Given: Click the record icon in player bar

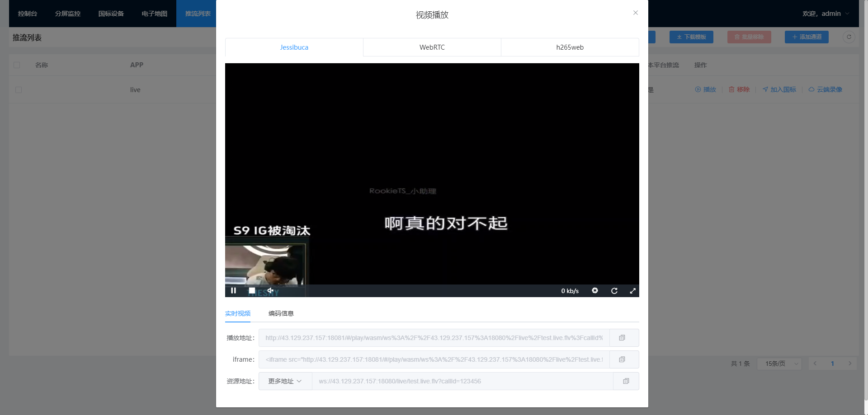Looking at the screenshot, I should (595, 290).
